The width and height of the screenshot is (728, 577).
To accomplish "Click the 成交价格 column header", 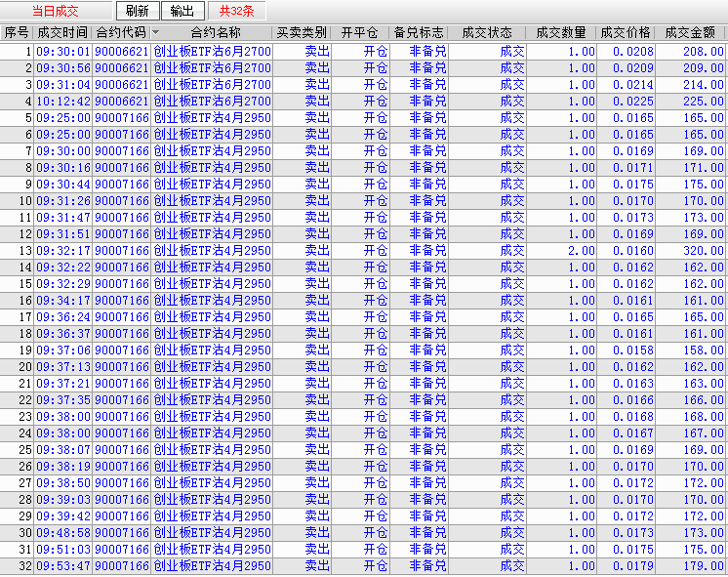I will click(626, 33).
